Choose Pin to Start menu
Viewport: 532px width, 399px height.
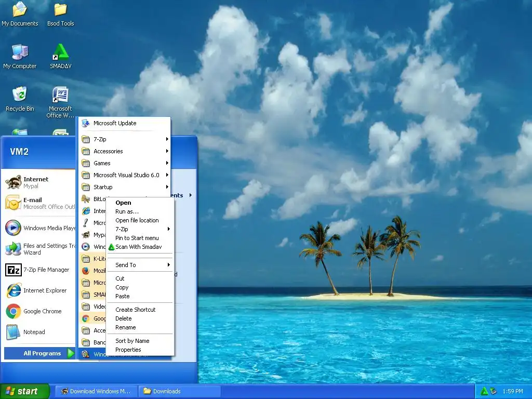coord(140,238)
